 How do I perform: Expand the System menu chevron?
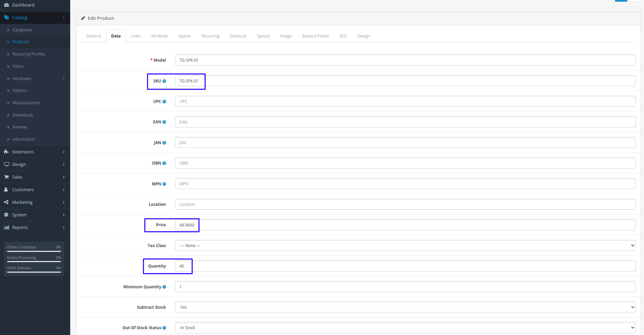[64, 215]
